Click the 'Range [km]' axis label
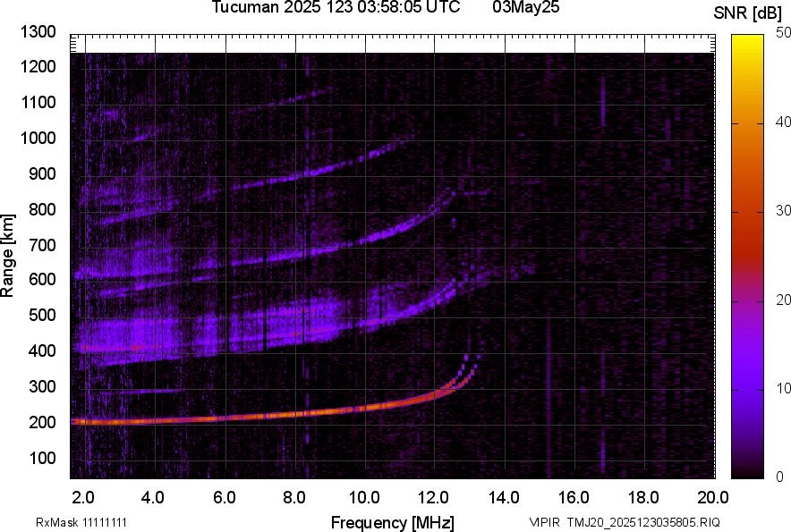The width and height of the screenshot is (791, 532). click(x=7, y=256)
